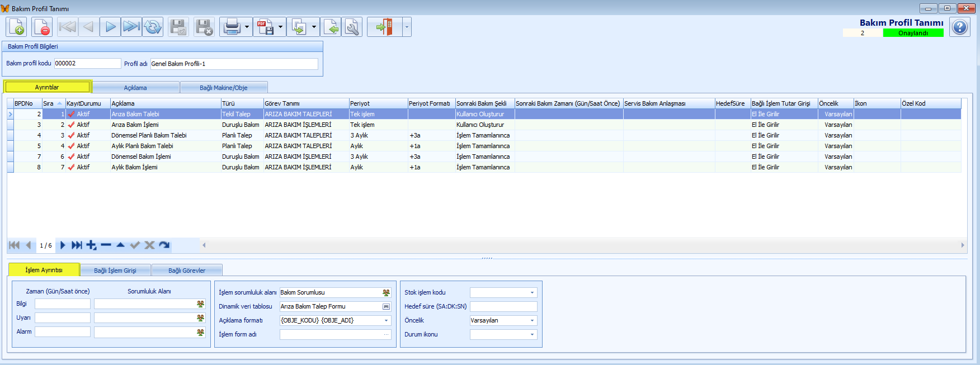Click the Profil adı input field

tap(234, 64)
